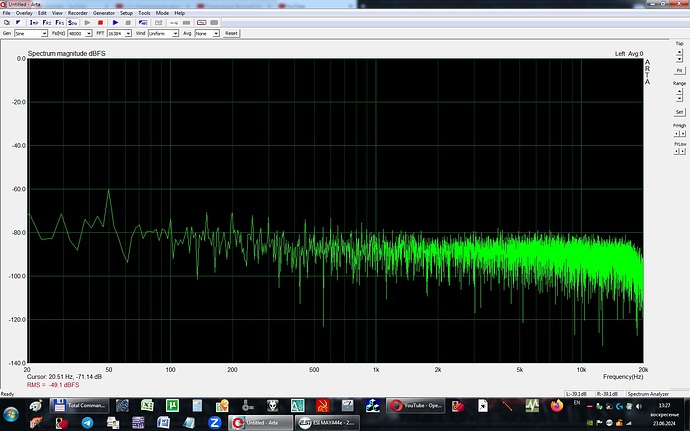
Task: Switch to YouTube Opera taskbar button
Action: click(416, 405)
